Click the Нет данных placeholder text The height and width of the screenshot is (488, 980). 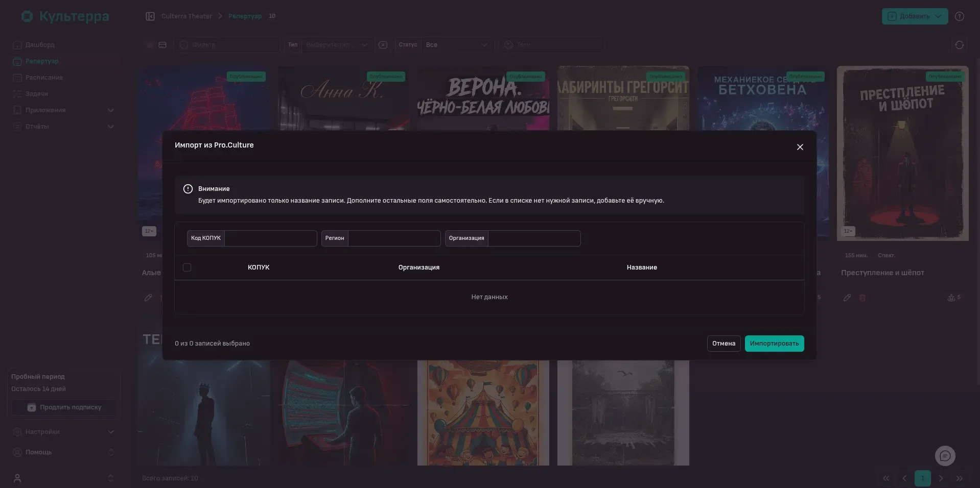click(489, 297)
